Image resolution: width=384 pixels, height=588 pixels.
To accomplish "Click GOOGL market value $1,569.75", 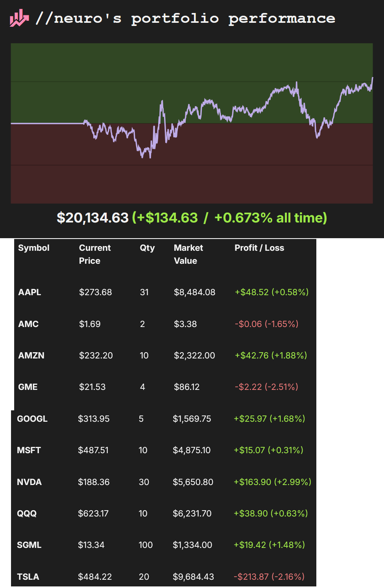I will coord(192,419).
